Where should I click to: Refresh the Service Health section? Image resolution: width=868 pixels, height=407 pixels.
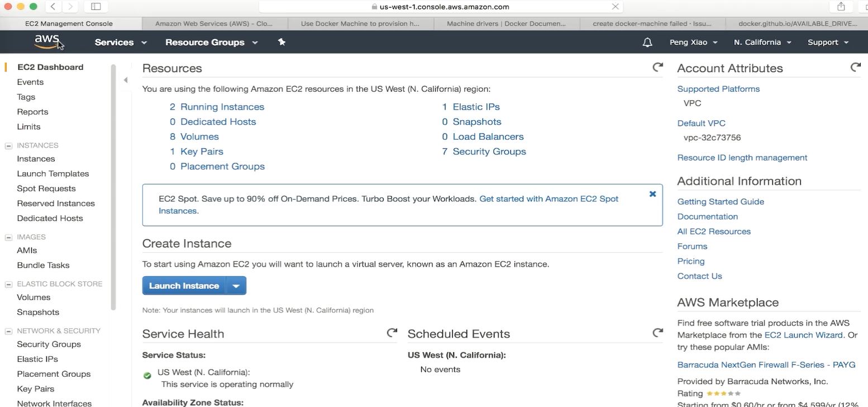pyautogui.click(x=392, y=333)
